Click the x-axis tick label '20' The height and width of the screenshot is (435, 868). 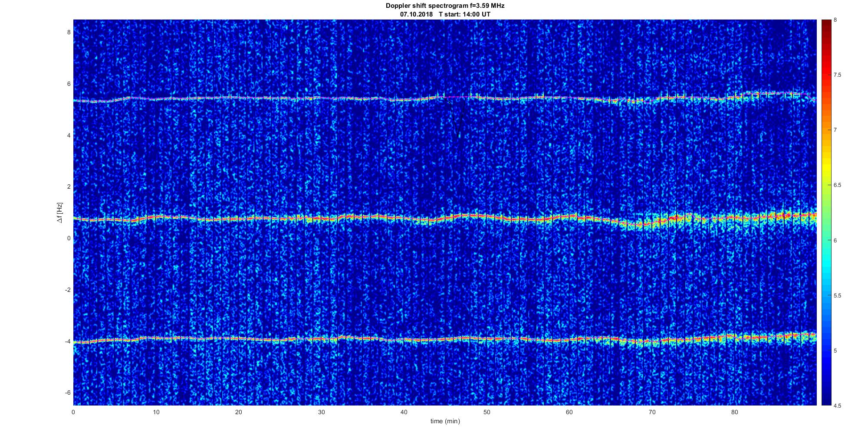coord(239,412)
